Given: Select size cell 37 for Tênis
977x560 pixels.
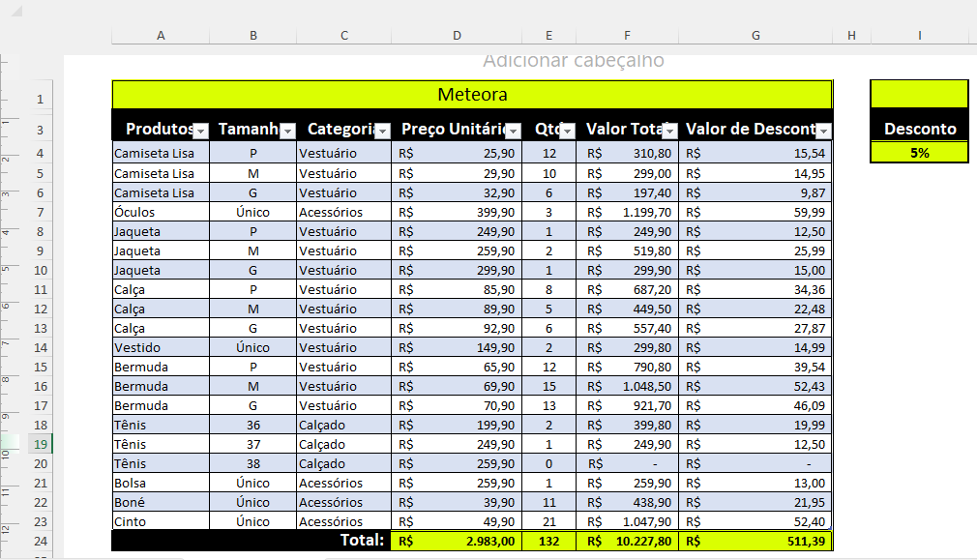Looking at the screenshot, I should [253, 444].
